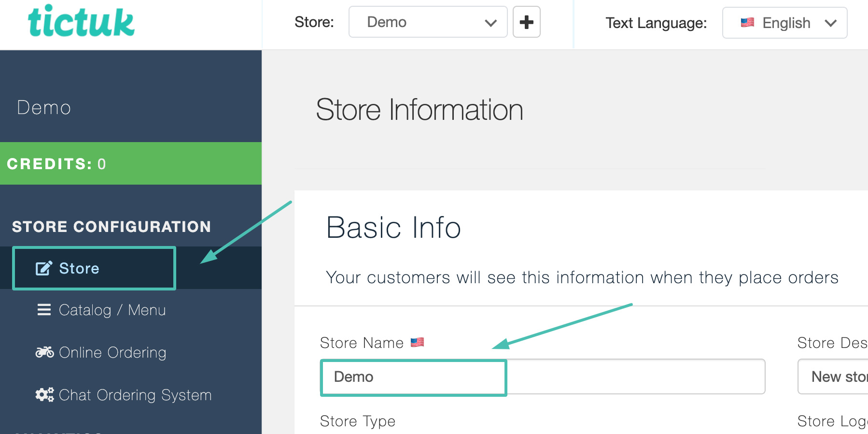The width and height of the screenshot is (868, 434).
Task: Click the hamburger list icon beside Catalog
Action: point(44,309)
